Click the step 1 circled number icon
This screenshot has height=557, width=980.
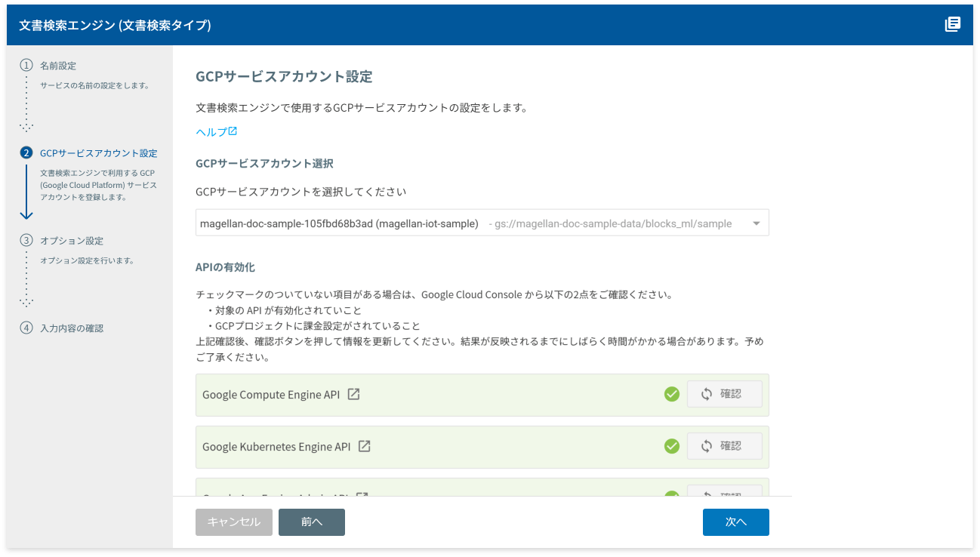[26, 66]
